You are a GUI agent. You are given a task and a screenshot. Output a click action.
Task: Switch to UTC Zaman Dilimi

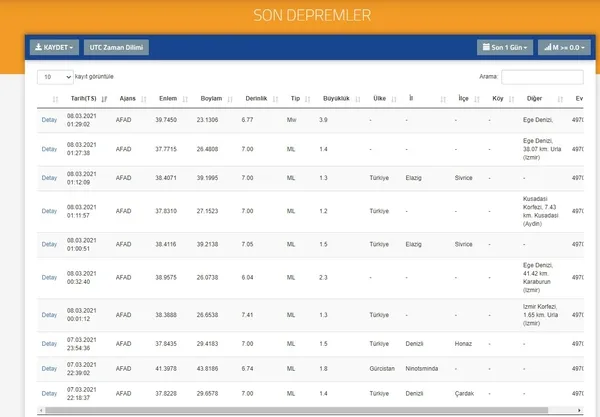(x=116, y=47)
